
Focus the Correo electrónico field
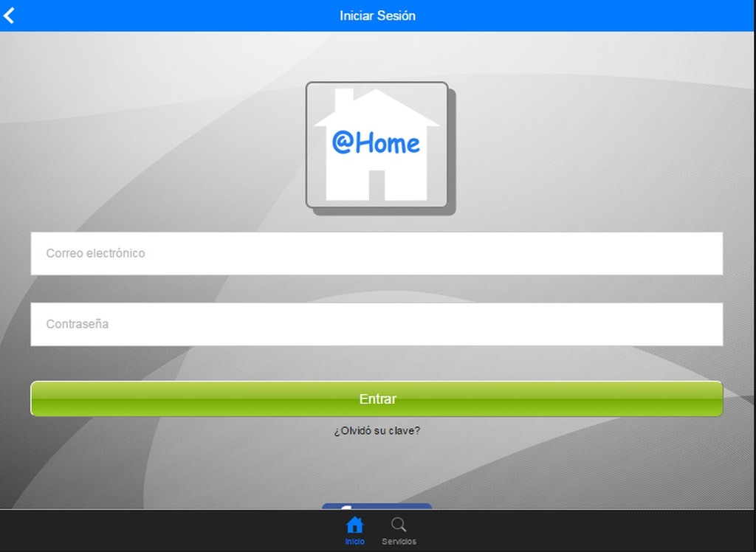point(377,254)
